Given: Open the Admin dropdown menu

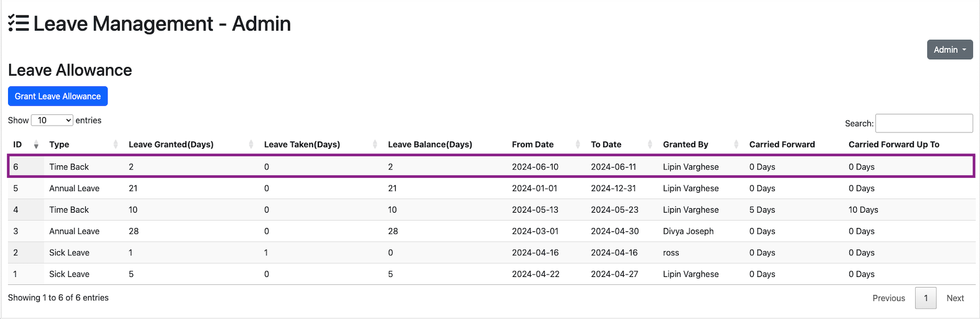Looking at the screenshot, I should tap(949, 49).
